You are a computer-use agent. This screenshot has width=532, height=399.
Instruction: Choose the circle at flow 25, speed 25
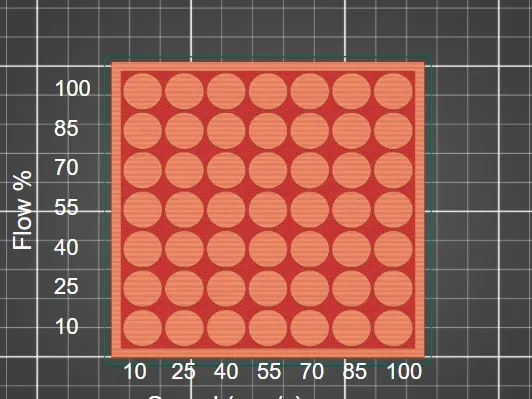(x=184, y=289)
